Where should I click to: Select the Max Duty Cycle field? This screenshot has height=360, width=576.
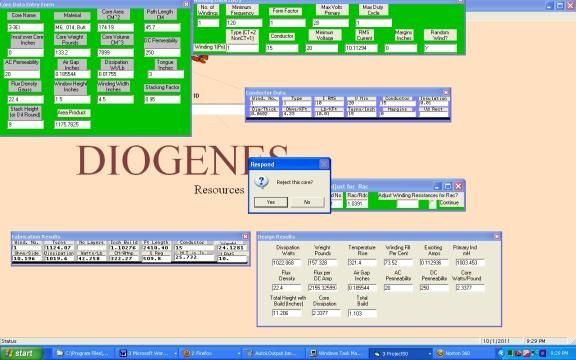[374, 23]
